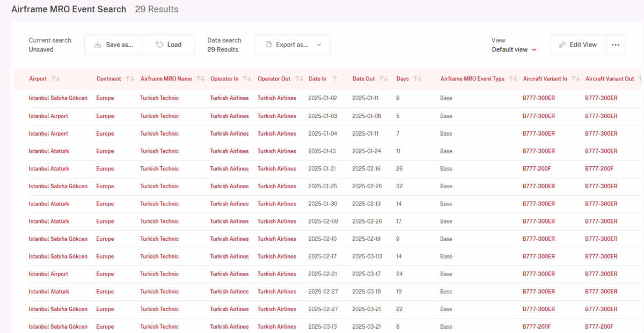
Task: Click the Aircraft Variant In column header
Action: [545, 79]
